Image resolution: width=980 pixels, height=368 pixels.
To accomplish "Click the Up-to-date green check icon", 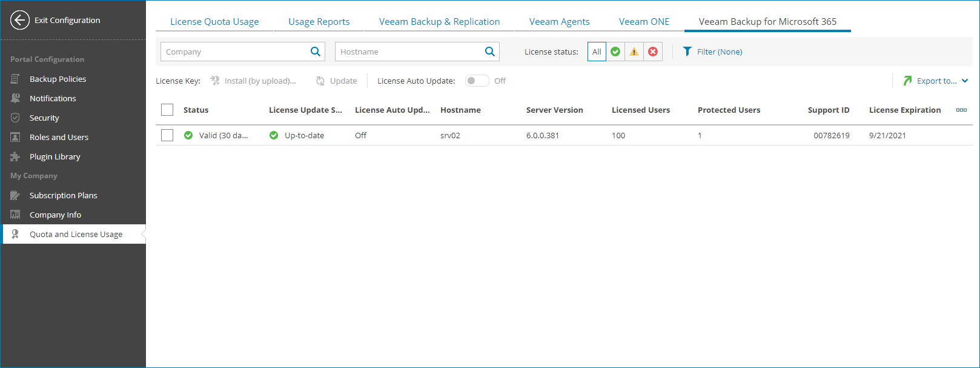I will (x=274, y=135).
